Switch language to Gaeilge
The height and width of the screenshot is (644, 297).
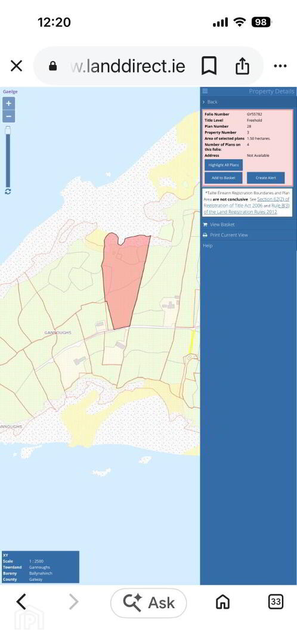(10, 92)
